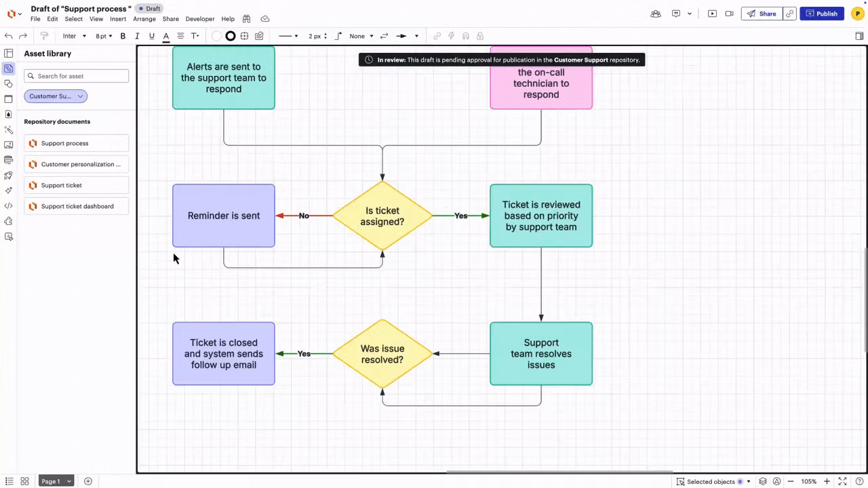Viewport: 868px width, 488px height.
Task: Open the Customer Su... repository dropdown
Action: 56,96
